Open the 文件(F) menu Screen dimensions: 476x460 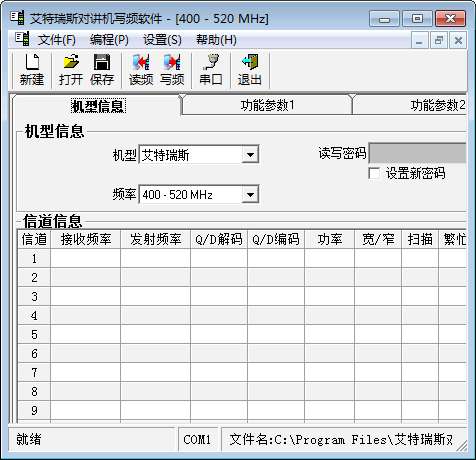[x=57, y=40]
